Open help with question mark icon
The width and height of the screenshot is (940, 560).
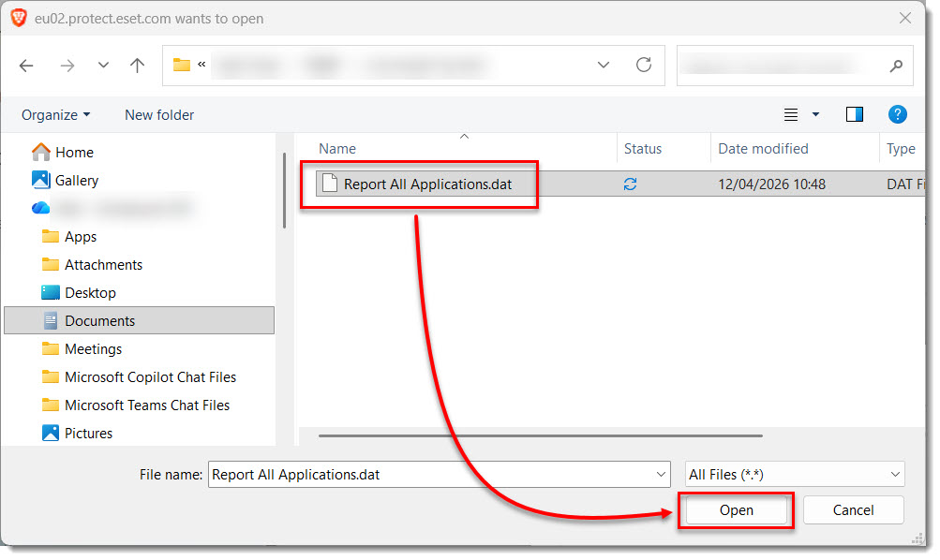click(x=897, y=114)
